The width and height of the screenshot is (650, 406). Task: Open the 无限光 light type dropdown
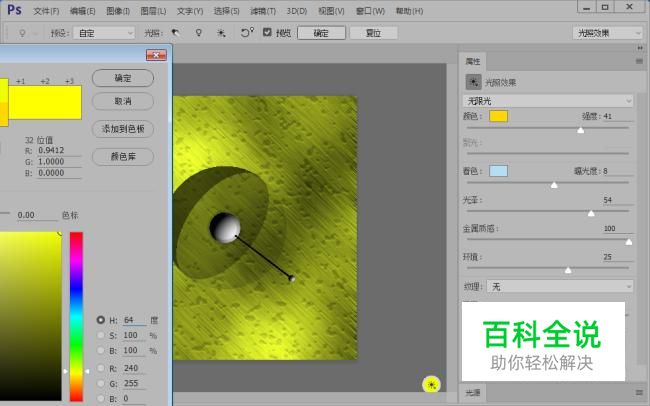point(548,101)
